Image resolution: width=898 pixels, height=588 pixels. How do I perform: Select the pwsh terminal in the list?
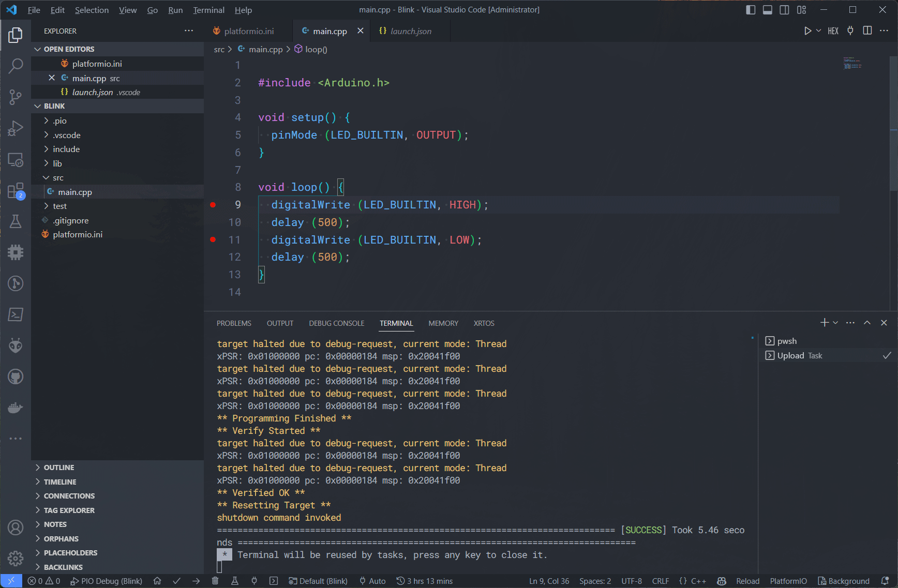(x=828, y=341)
